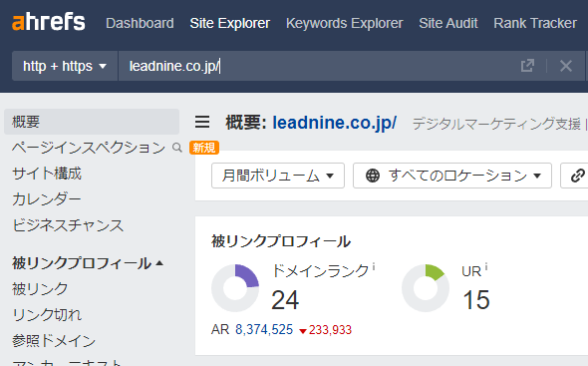Click the chain link icon button
Screen dimensions: 588x366
click(577, 176)
